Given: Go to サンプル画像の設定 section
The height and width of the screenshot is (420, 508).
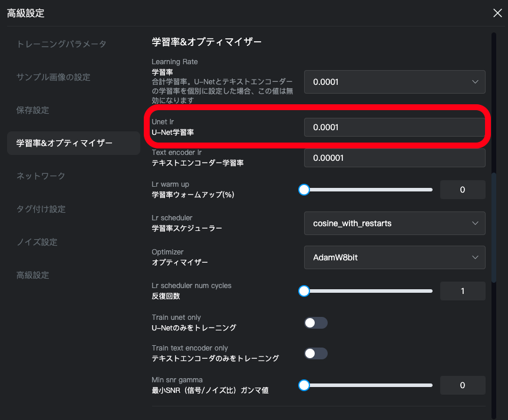Looking at the screenshot, I should point(53,77).
